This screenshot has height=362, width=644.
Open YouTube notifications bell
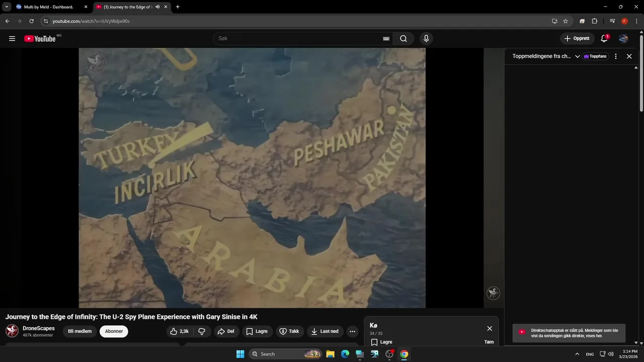click(x=604, y=39)
